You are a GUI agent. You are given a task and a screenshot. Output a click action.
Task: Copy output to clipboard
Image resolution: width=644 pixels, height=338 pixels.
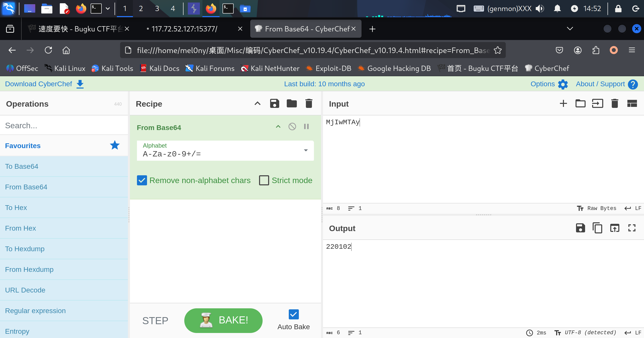[597, 228]
